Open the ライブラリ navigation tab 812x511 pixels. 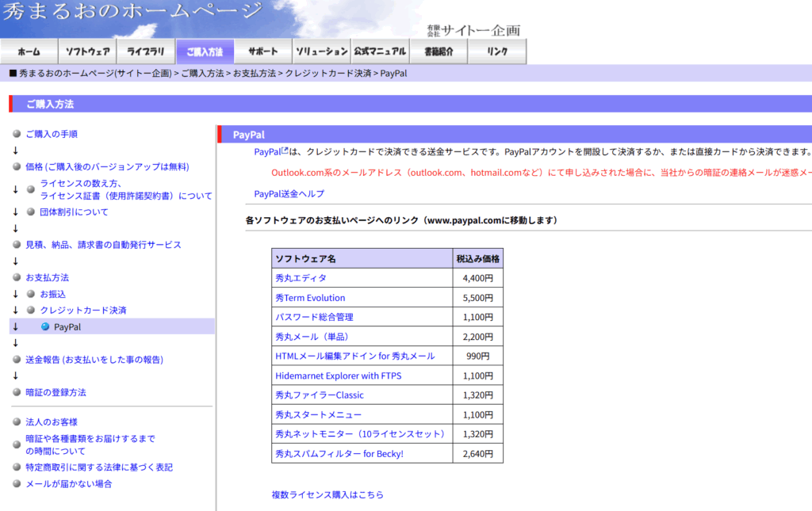point(146,51)
